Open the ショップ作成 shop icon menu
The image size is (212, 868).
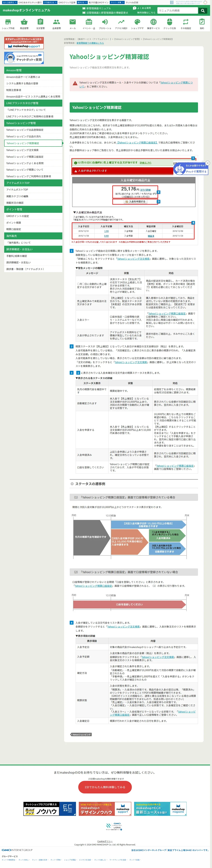[8, 24]
